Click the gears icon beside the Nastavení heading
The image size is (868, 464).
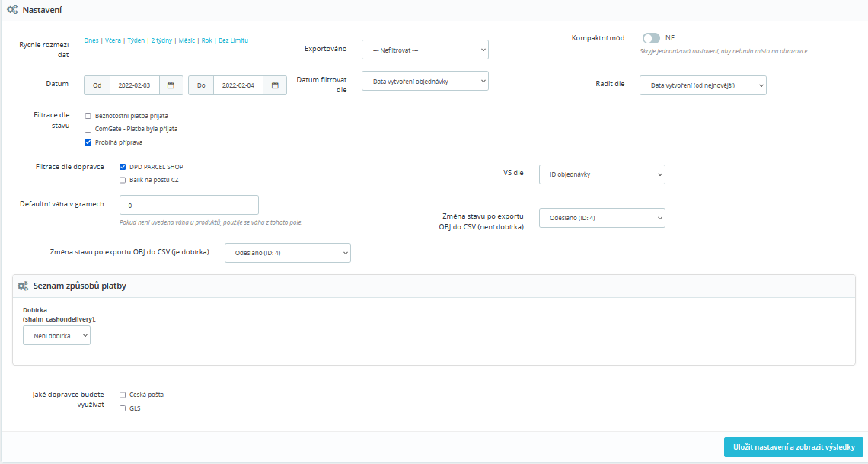[x=12, y=11]
